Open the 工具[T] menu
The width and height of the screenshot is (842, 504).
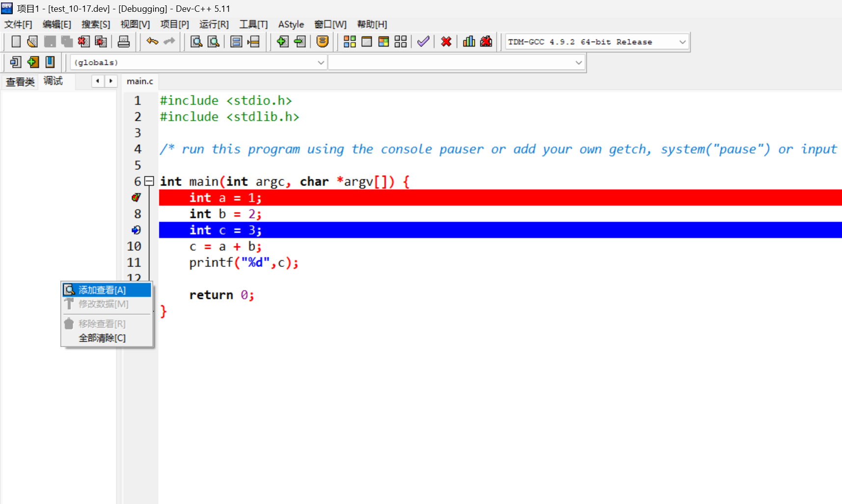coord(253,25)
